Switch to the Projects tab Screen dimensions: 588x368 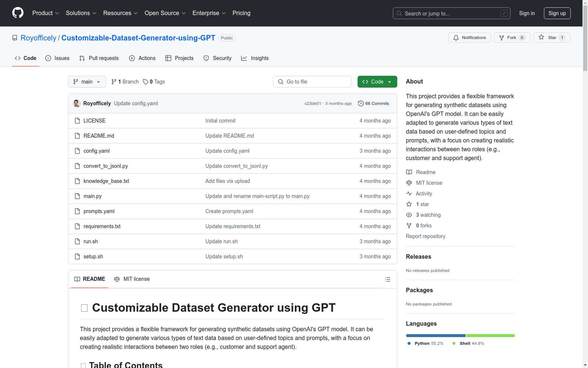(179, 58)
